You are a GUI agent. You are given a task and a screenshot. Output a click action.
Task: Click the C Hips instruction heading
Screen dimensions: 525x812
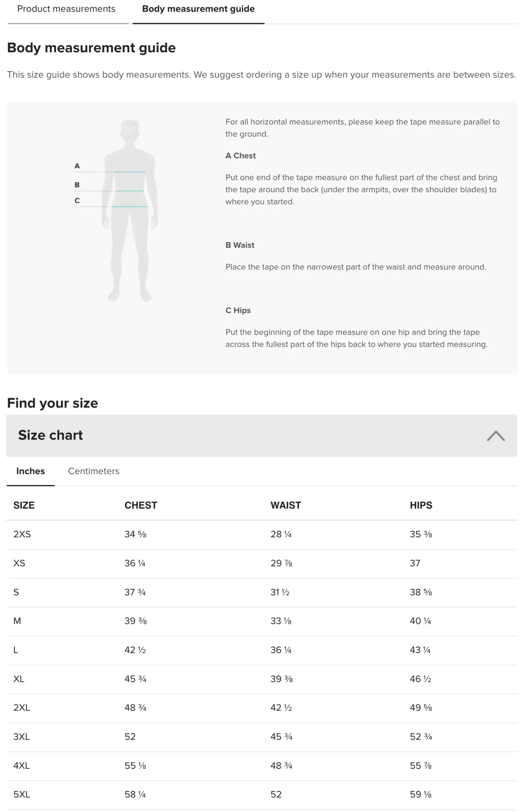pos(238,311)
